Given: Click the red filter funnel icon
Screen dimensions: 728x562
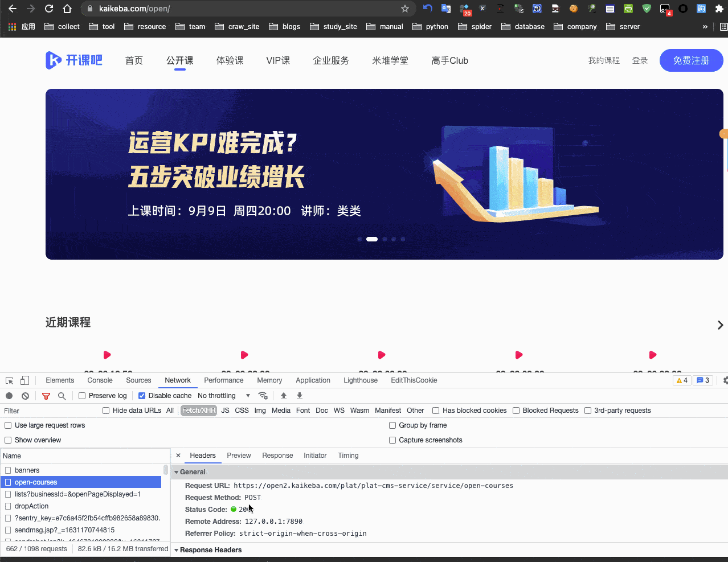Looking at the screenshot, I should pyautogui.click(x=46, y=396).
